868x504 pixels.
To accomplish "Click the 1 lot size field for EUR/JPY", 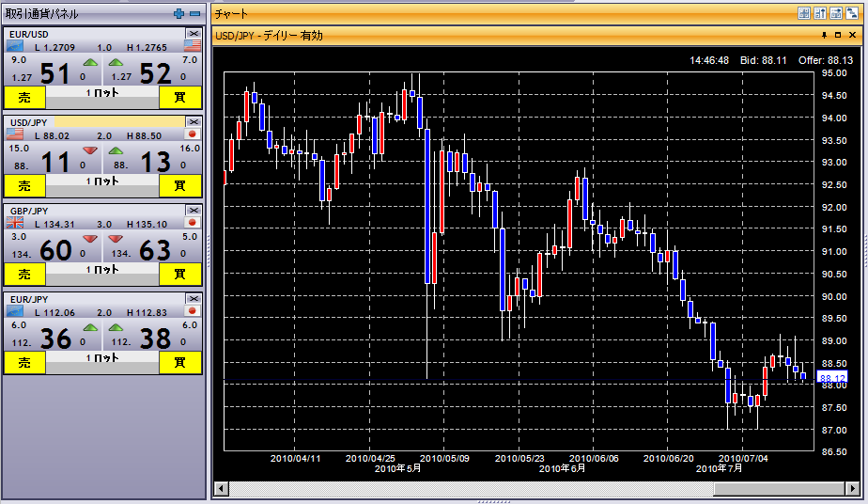I will coord(101,358).
